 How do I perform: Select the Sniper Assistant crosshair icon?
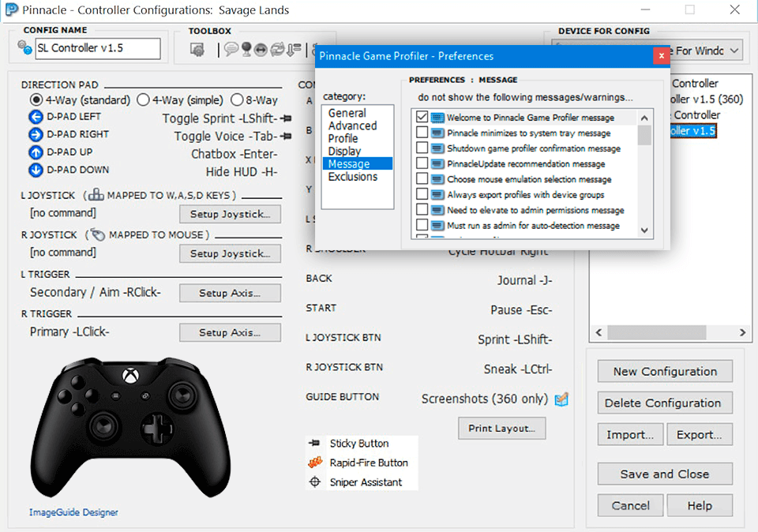[x=315, y=481]
